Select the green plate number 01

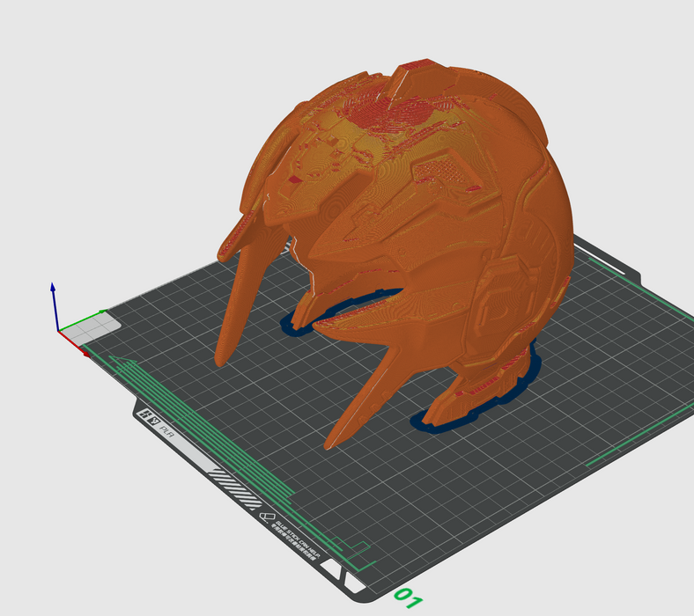408,599
